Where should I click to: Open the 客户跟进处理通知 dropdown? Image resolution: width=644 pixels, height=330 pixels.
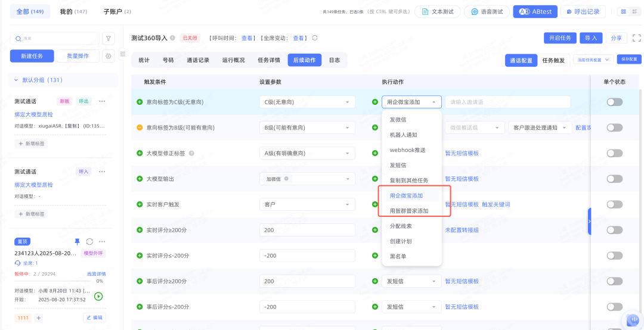[x=539, y=127]
